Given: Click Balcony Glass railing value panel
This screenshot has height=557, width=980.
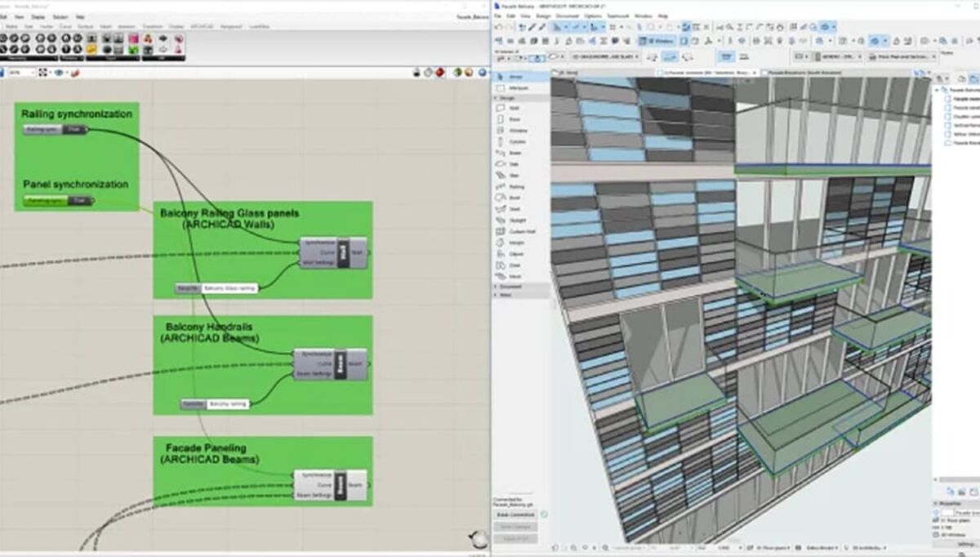Looking at the screenshot, I should (x=229, y=288).
